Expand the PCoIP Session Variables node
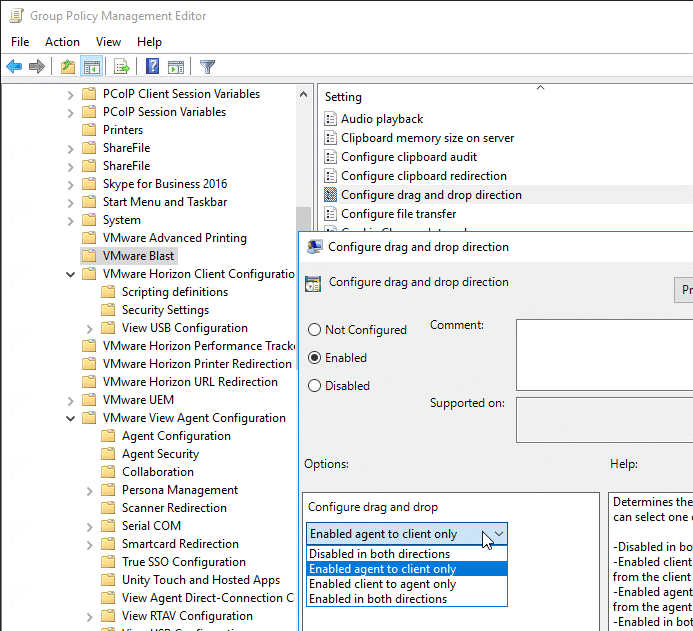This screenshot has height=631, width=693. (70, 113)
